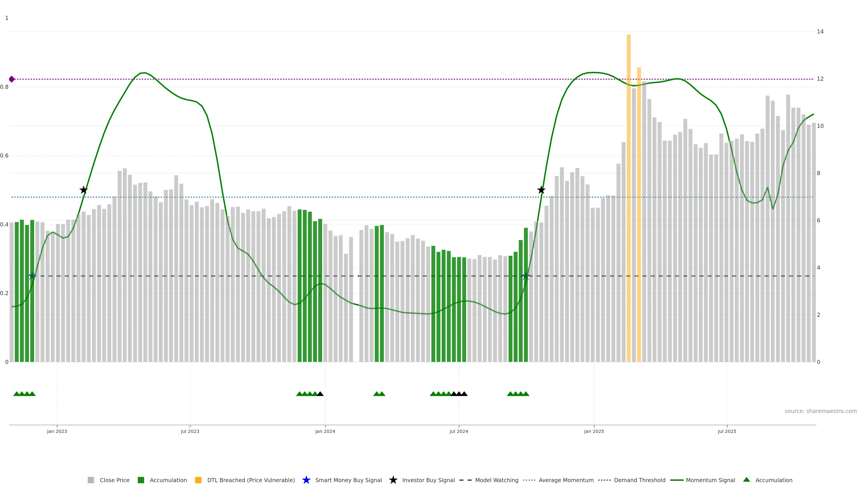Image resolution: width=868 pixels, height=488 pixels.
Task: Click the source: sharemaestro.com text
Action: click(821, 411)
